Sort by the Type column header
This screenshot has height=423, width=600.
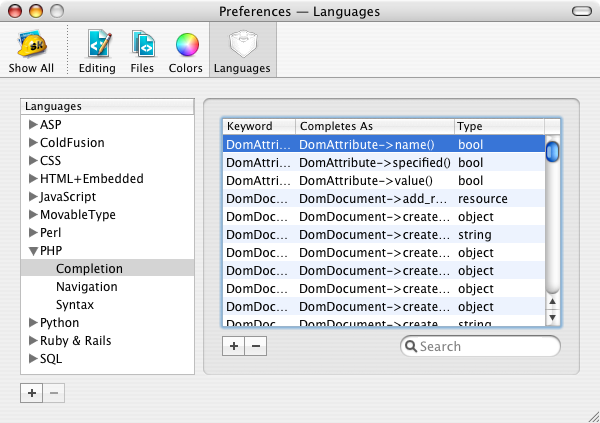(x=497, y=127)
